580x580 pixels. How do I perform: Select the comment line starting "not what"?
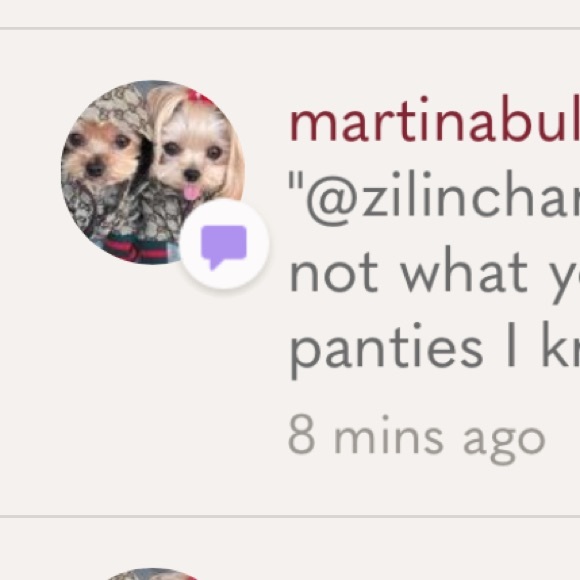point(435,273)
